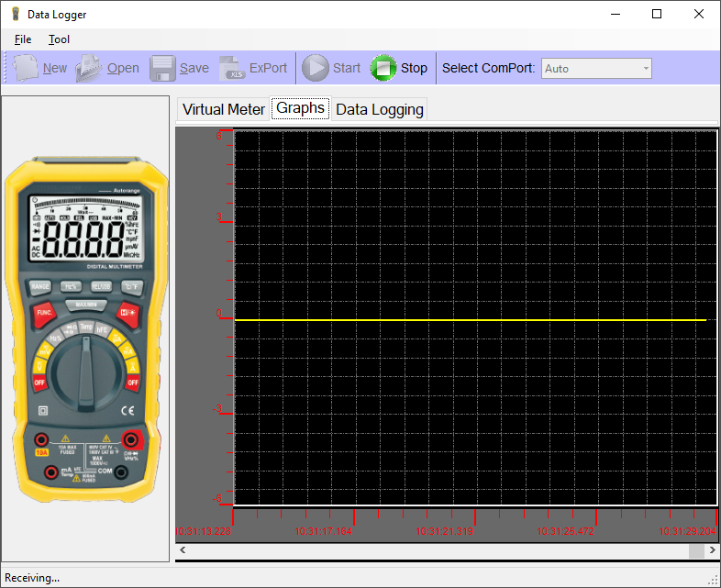Open the File menu

click(x=23, y=39)
